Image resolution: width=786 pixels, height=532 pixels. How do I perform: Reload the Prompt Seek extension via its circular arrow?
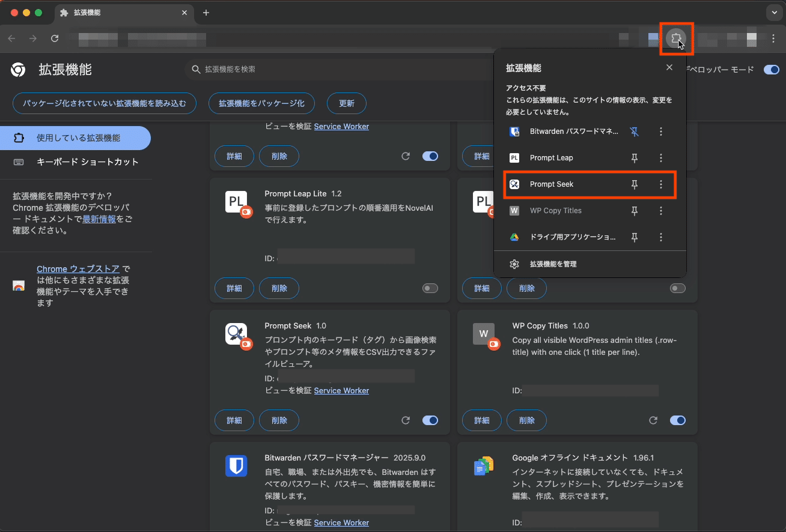pyautogui.click(x=406, y=420)
